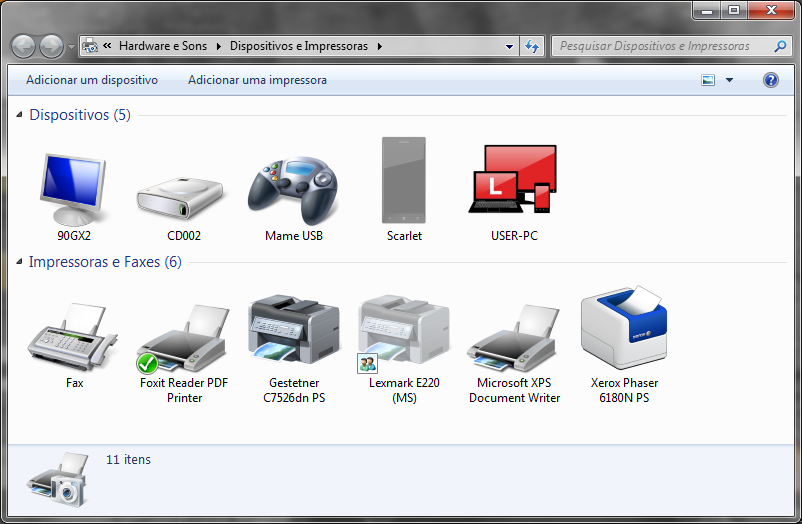Click Dispositivos e Impressoras breadcrumb

coord(299,46)
